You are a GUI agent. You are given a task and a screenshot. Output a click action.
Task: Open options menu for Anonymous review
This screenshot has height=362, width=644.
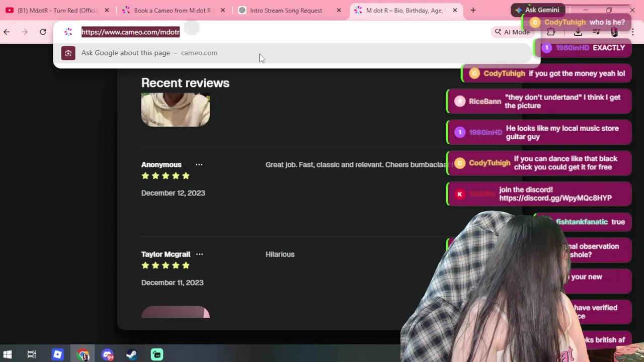pyautogui.click(x=199, y=164)
